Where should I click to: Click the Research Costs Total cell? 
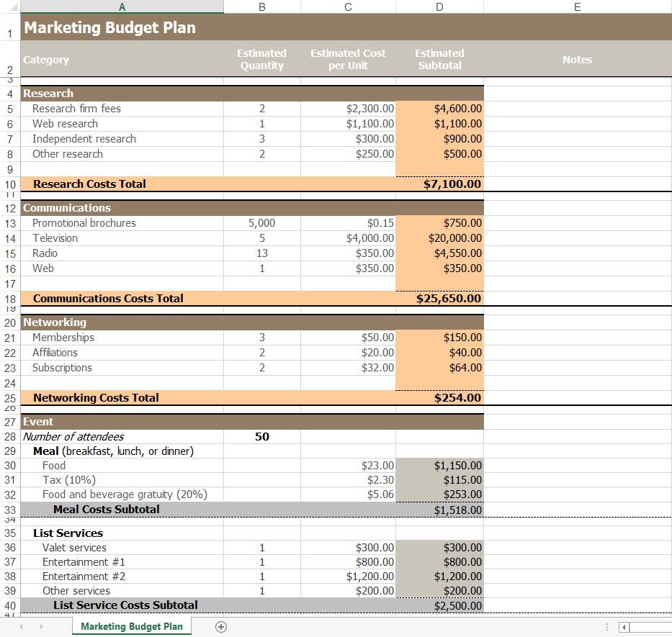point(439,184)
